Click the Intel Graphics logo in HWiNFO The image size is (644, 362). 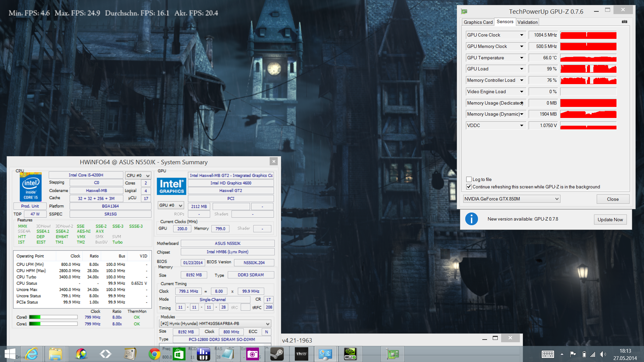tap(172, 186)
